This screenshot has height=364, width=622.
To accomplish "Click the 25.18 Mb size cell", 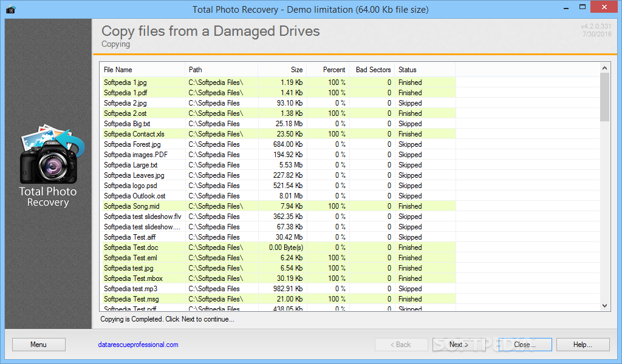I will pyautogui.click(x=289, y=124).
